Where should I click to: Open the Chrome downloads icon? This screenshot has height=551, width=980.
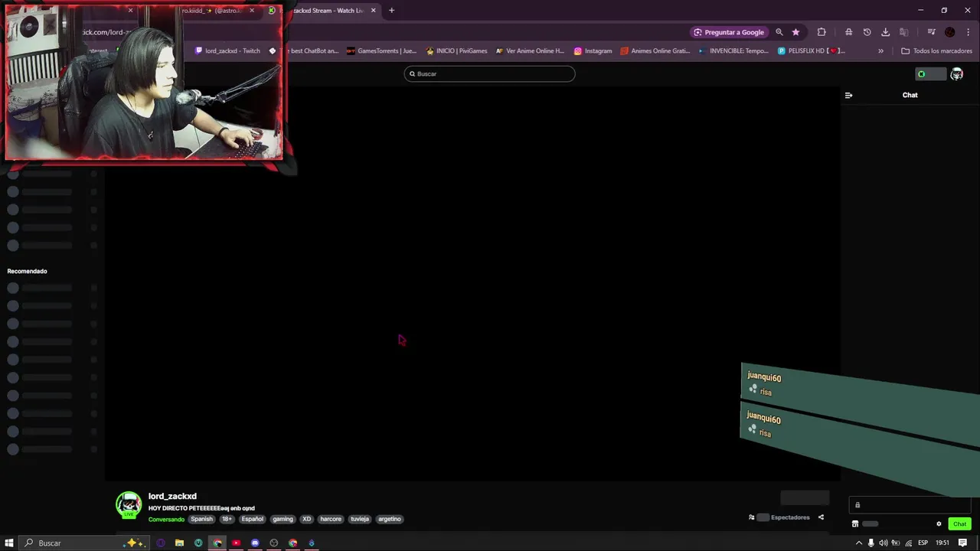pyautogui.click(x=885, y=32)
